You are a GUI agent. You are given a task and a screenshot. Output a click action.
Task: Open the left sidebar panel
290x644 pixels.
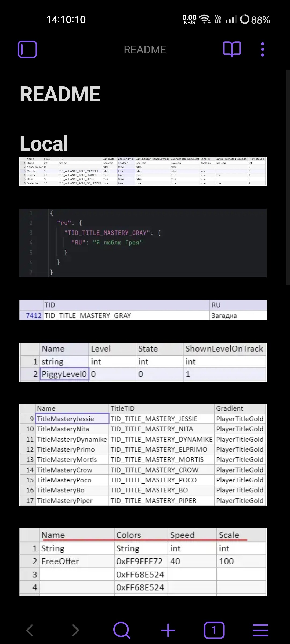[x=27, y=49]
